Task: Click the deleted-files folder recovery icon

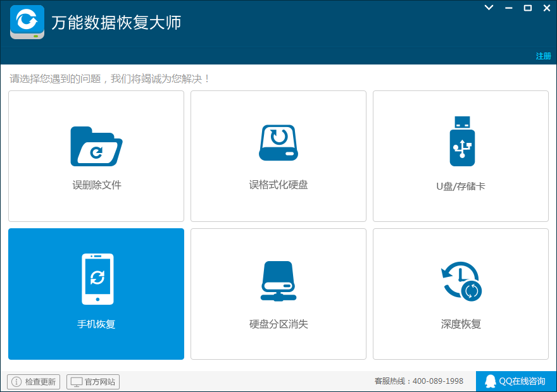Action: (96, 146)
